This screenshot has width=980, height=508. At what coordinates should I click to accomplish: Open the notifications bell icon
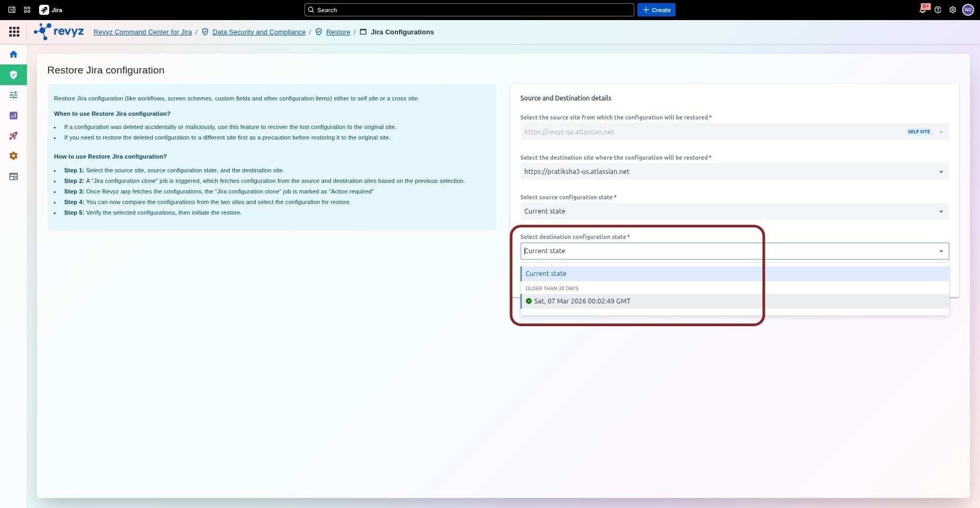tap(923, 10)
